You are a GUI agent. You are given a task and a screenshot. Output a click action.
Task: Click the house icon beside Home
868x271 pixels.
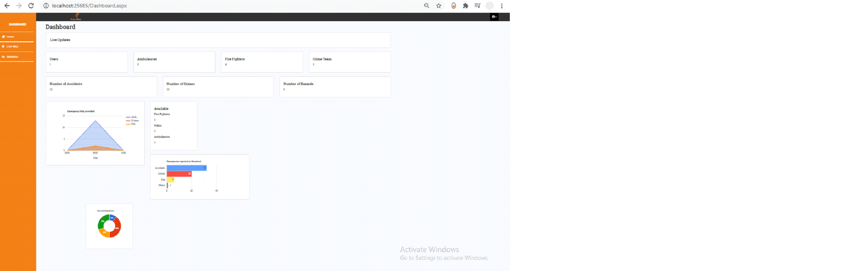[4, 37]
